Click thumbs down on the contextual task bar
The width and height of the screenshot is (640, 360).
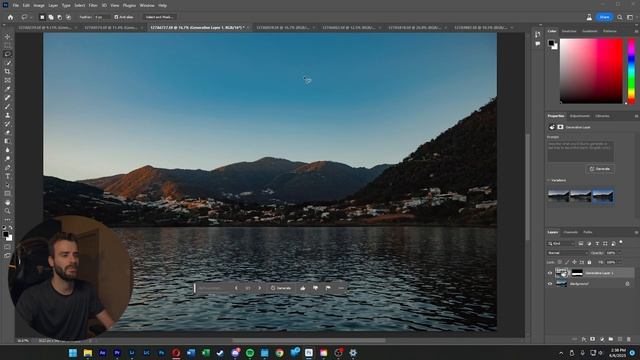coord(315,288)
